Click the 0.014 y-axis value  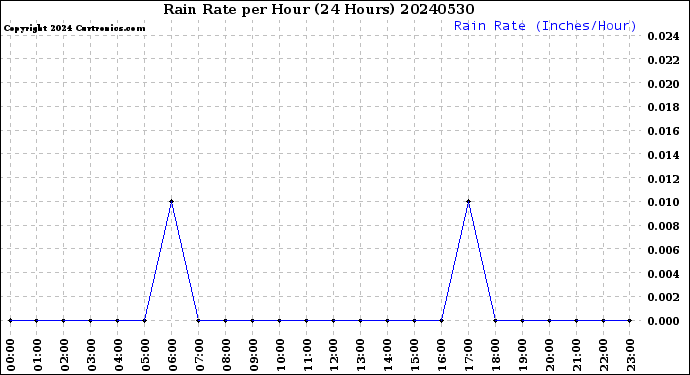663,155
